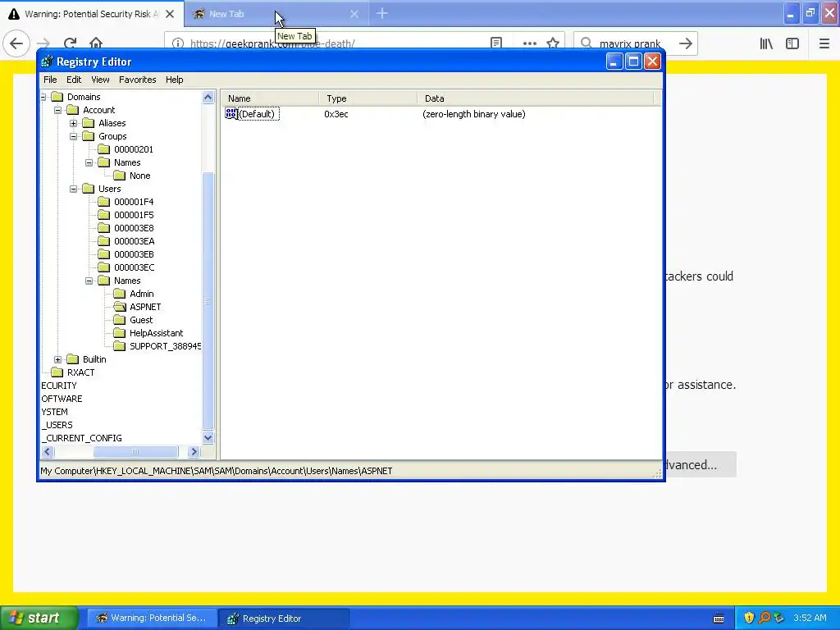Click the HKEY_CURRENT_CONFIG tree entry
Viewport: 840px width, 630px height.
tap(81, 438)
